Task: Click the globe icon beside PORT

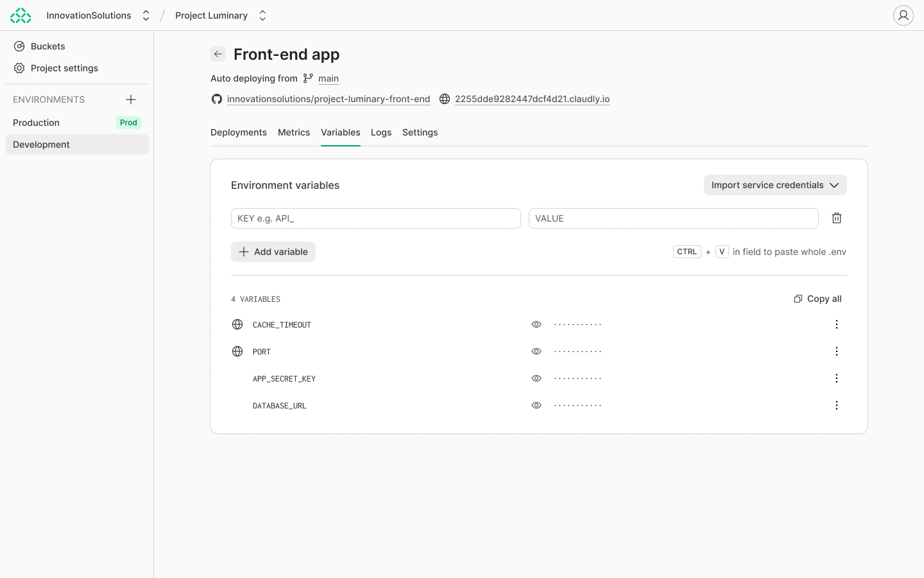Action: [237, 351]
